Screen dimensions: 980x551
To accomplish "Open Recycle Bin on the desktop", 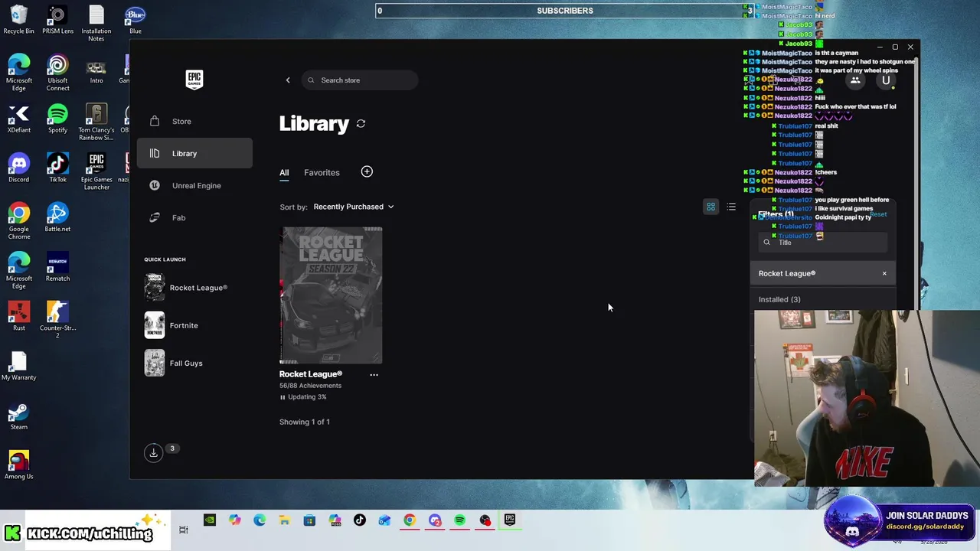I will pos(19,20).
